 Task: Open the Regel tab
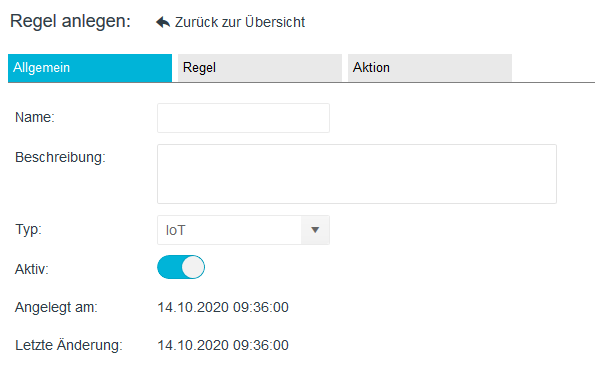260,68
